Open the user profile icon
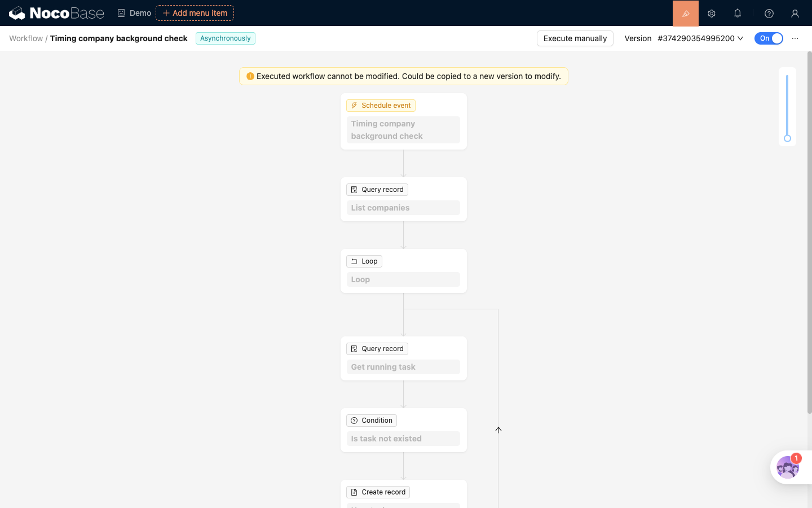Screen dimensions: 812x508 (795, 14)
